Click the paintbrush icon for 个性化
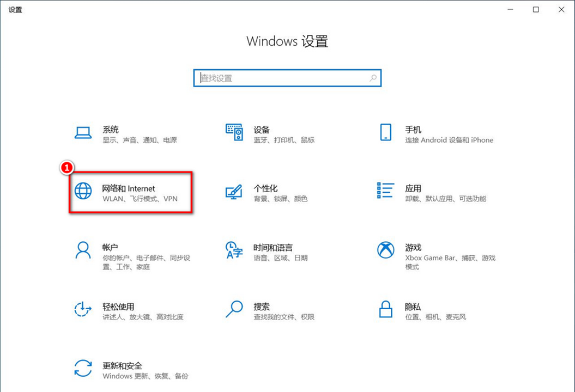The height and width of the screenshot is (392, 575). [234, 191]
